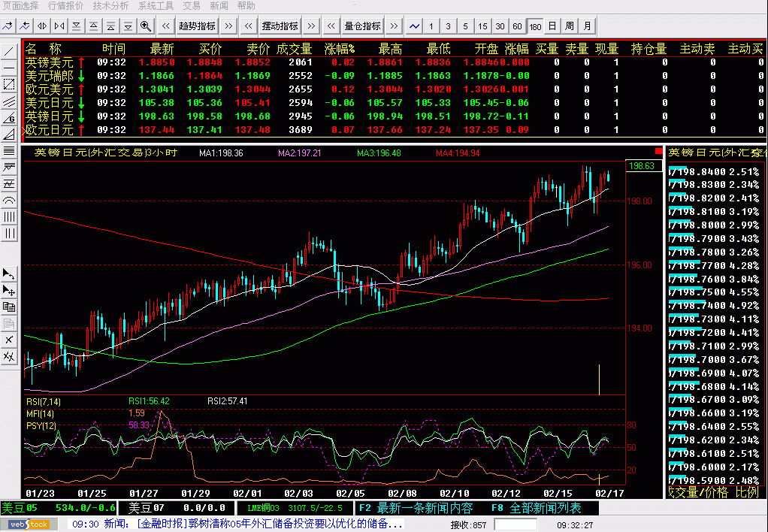Go to next trend indicator (>> after 趋势指标)
Image resolution: width=768 pixels, height=532 pixels.
(228, 26)
